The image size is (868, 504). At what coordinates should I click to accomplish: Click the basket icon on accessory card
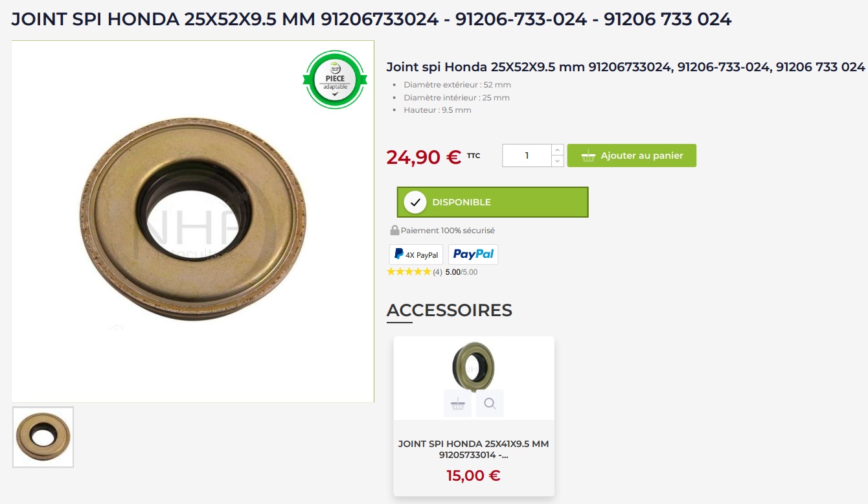point(457,404)
